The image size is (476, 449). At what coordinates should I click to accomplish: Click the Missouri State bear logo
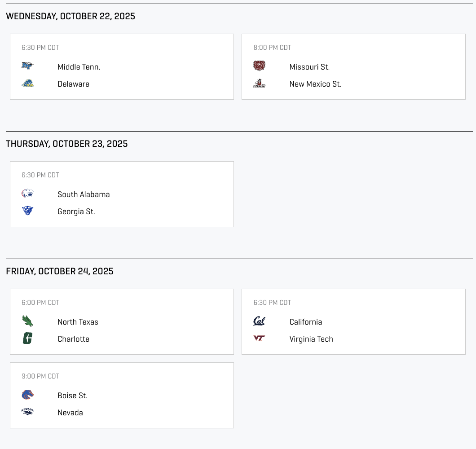click(259, 66)
